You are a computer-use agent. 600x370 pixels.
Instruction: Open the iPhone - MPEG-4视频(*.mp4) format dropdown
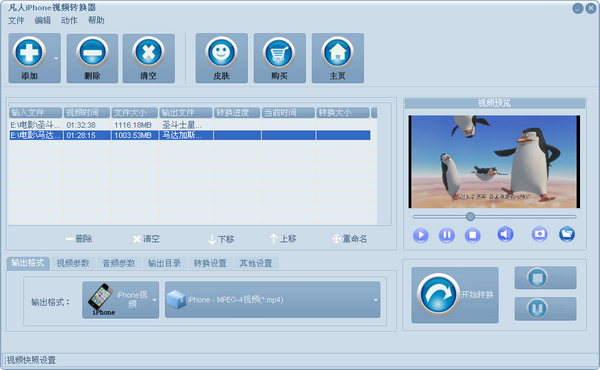tap(272, 300)
